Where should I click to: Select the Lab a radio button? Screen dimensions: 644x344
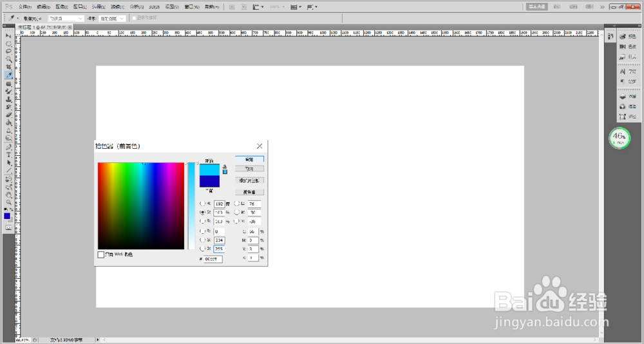[x=236, y=213]
